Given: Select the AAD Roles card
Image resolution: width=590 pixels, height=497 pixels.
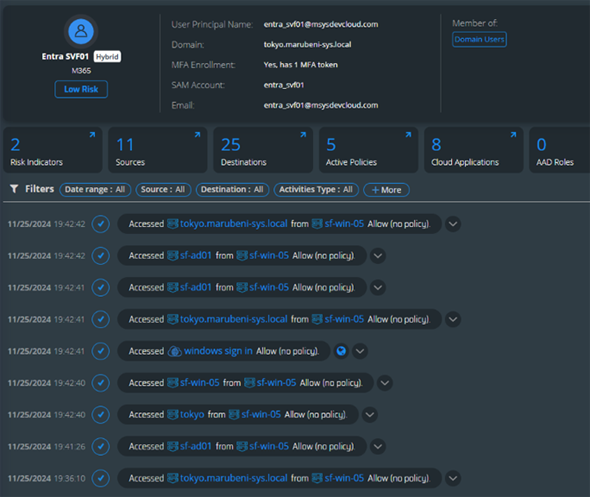Looking at the screenshot, I should (560, 150).
